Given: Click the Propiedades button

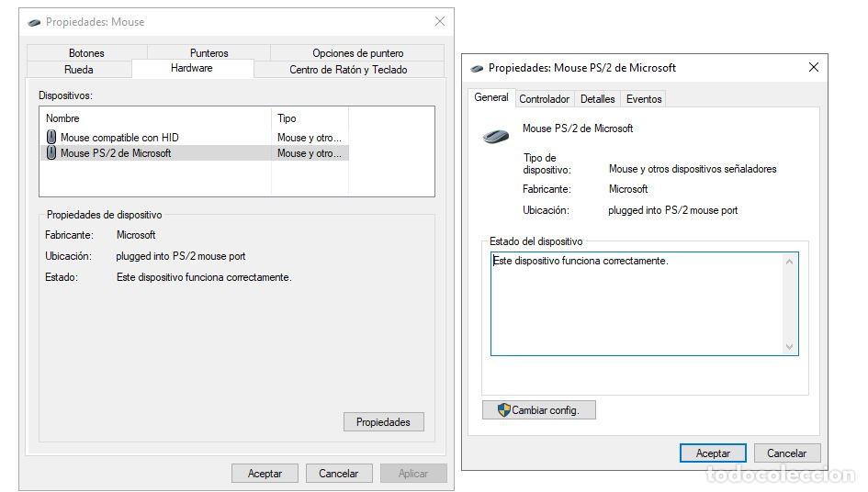Looking at the screenshot, I should coord(384,421).
